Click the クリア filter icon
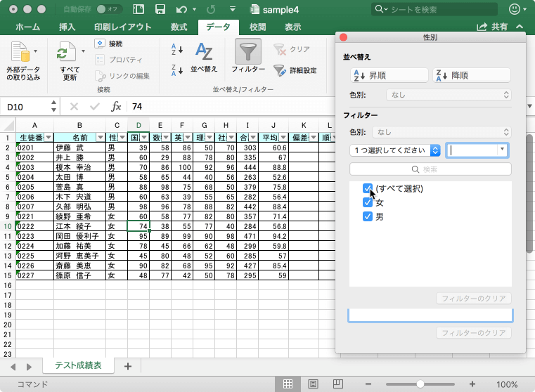Image resolution: width=535 pixels, height=392 pixels. point(279,50)
